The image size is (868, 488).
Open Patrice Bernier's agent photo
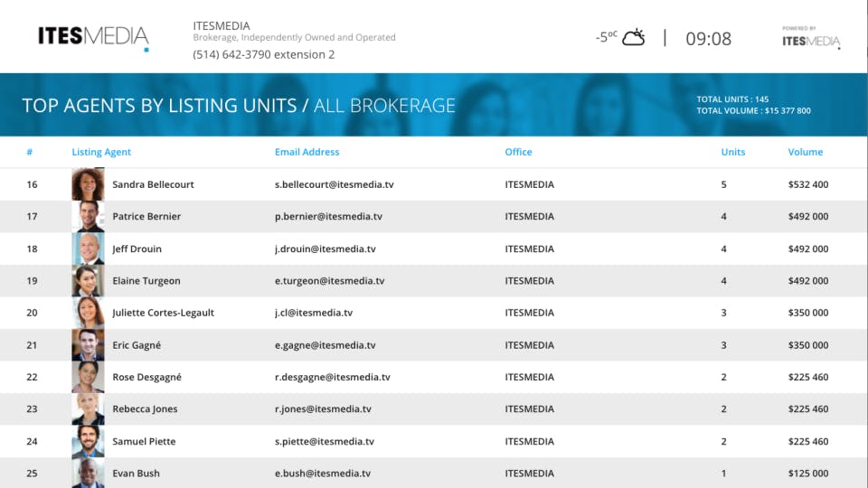(88, 217)
